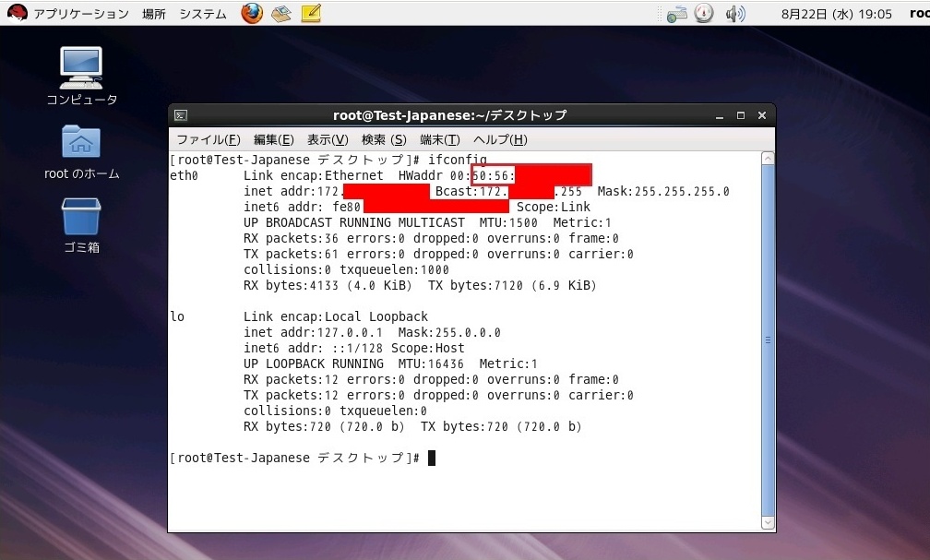This screenshot has width=930, height=560.
Task: Open the mail client launcher in the panel
Action: [x=281, y=13]
